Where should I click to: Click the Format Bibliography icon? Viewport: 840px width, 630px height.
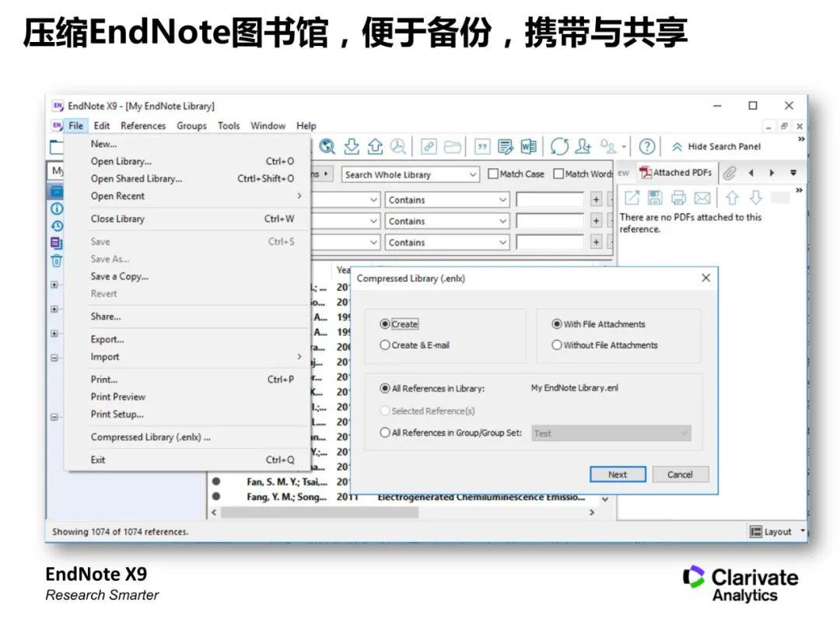pos(506,146)
